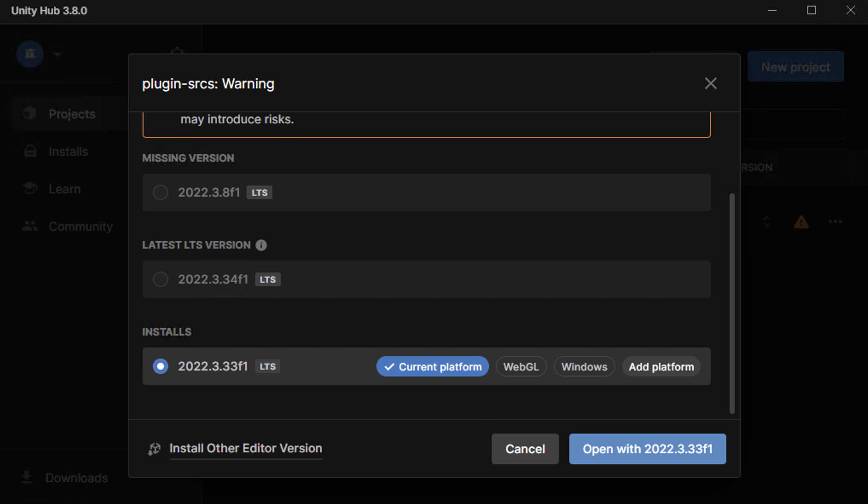Open the account dropdown arrow
868x504 pixels.
(57, 54)
